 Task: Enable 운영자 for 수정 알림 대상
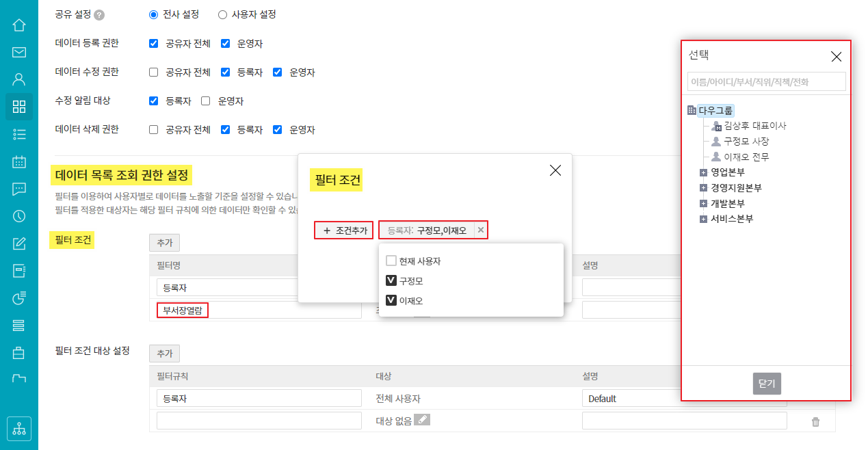click(x=206, y=101)
